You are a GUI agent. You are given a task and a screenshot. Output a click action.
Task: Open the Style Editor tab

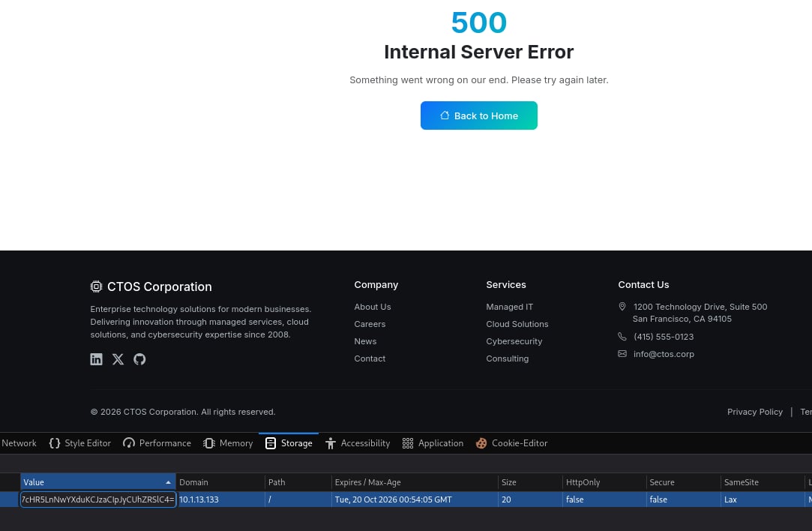(x=80, y=443)
